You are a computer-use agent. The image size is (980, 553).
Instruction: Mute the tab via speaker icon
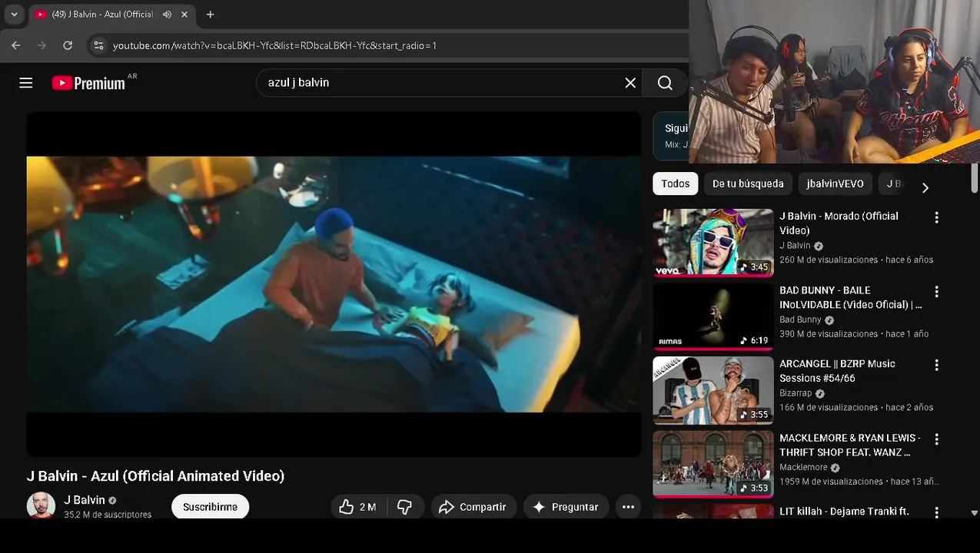[167, 14]
